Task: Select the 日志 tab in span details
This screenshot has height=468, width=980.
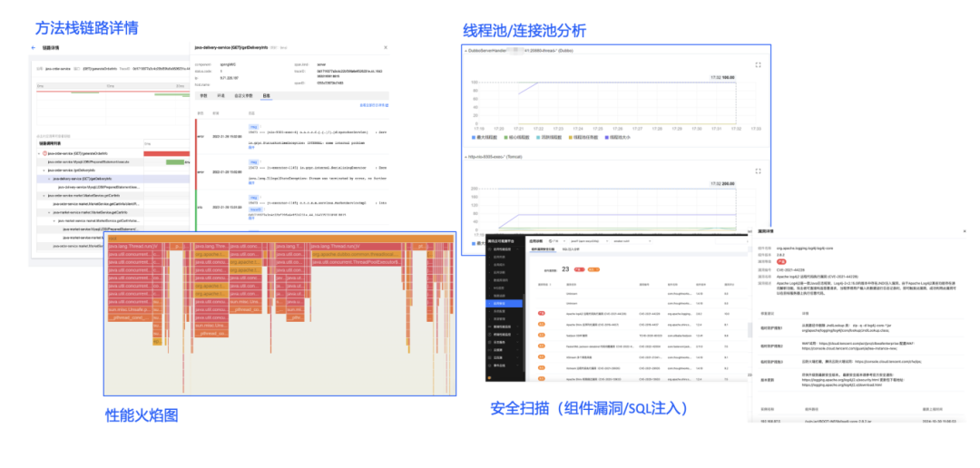Action: tap(266, 96)
